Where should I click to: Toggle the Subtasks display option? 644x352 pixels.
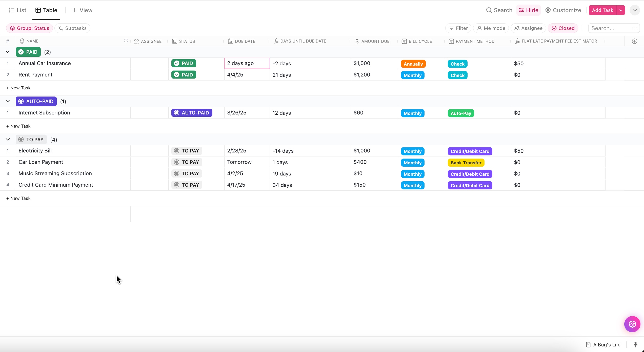(72, 28)
